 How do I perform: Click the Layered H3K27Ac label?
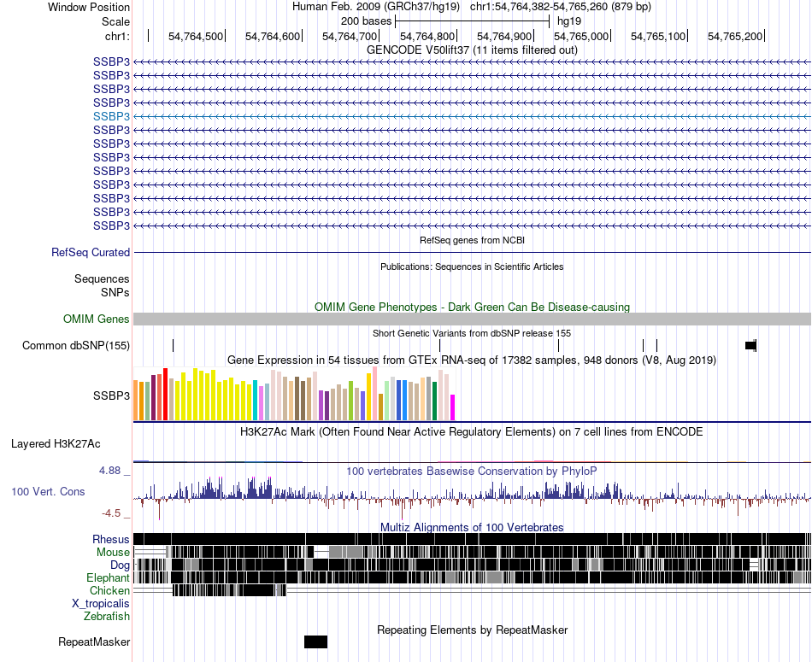[x=56, y=443]
